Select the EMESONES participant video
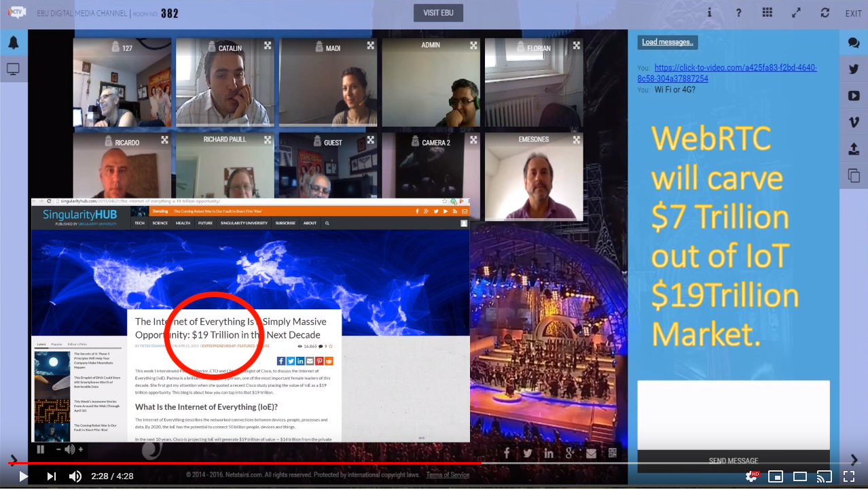This screenshot has height=490, width=868. pos(534,177)
